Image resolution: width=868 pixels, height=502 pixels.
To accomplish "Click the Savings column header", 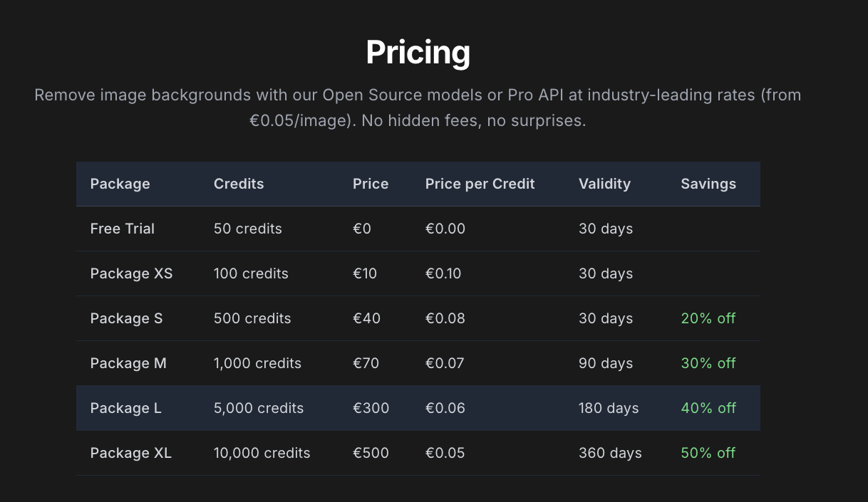I will 708,184.
